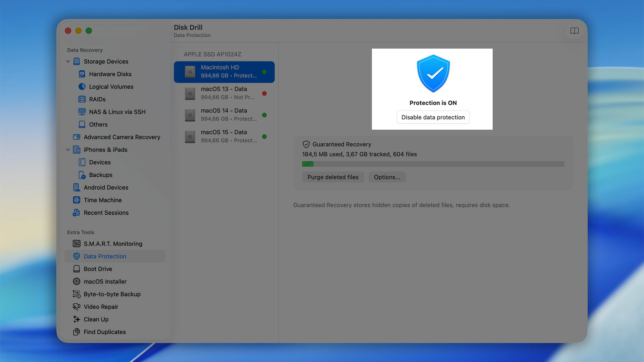Select the macOS 14 - Data volume
Image resolution: width=644 pixels, height=362 pixels.
coord(224,115)
